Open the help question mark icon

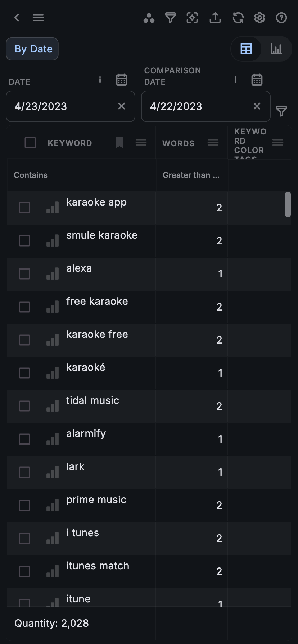(x=281, y=18)
